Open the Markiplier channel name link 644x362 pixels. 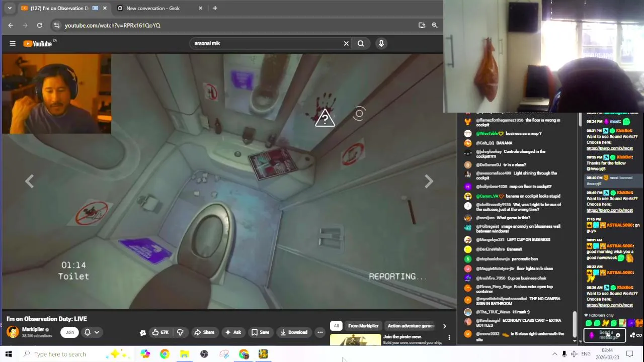33,329
